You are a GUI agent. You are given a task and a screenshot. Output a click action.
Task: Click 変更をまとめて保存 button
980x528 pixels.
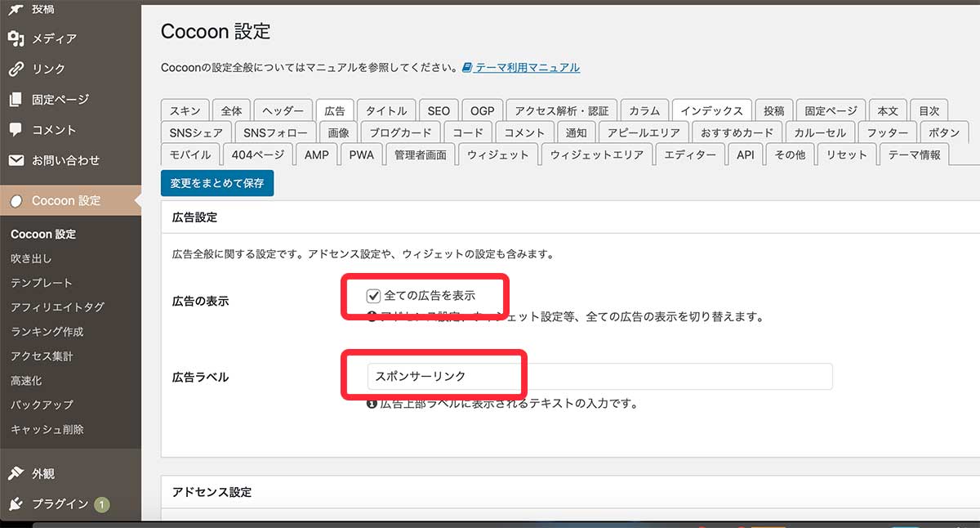point(217,183)
